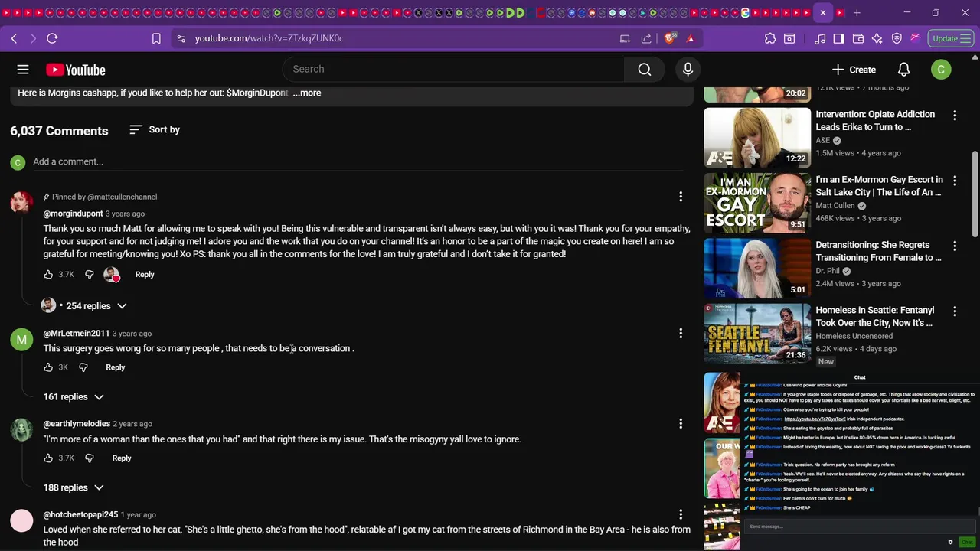Open chat settings gear in Chat window

(950, 542)
